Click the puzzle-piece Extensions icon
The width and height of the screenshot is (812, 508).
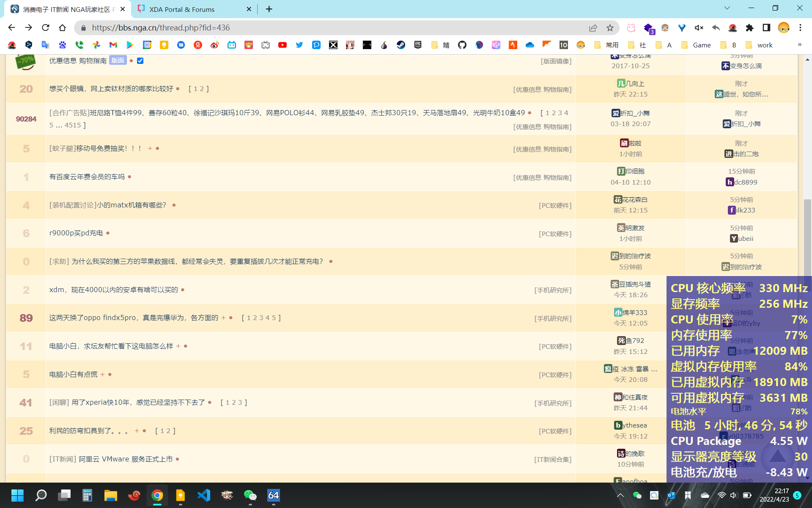(x=749, y=28)
